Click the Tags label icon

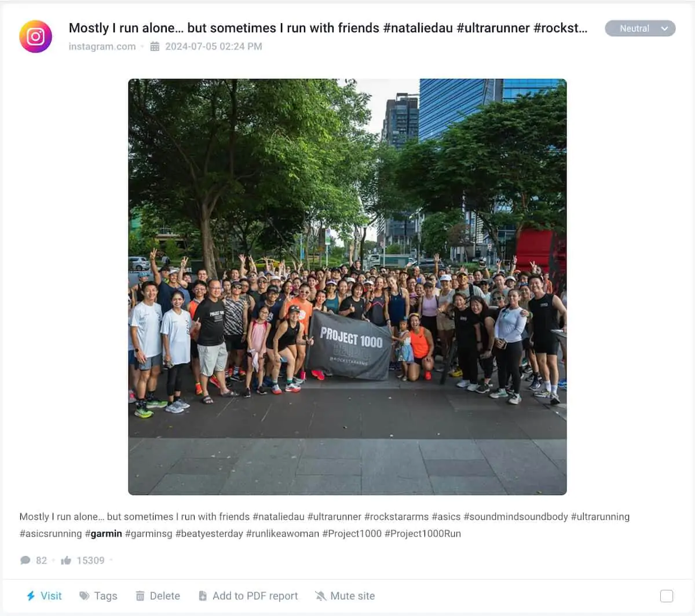tap(85, 596)
